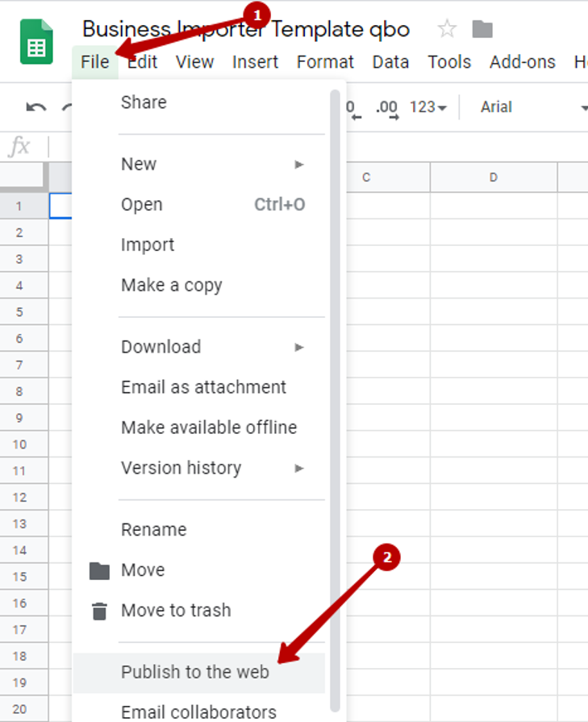Select row 10 header
This screenshot has height=722, width=588.
coord(20,444)
